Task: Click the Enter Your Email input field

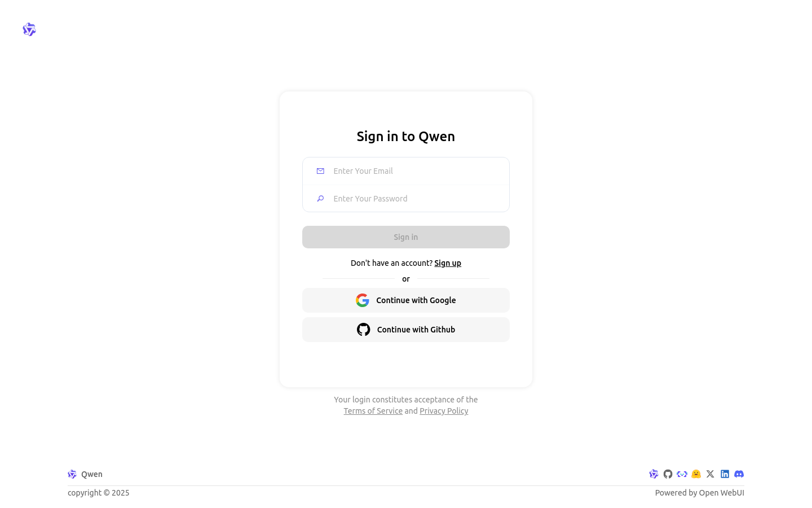Action: [x=417, y=170]
